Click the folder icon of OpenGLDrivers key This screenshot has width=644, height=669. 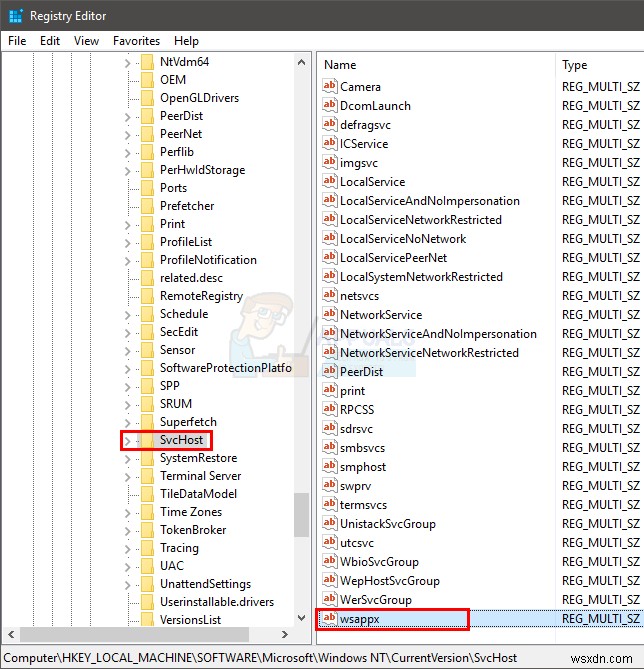148,98
